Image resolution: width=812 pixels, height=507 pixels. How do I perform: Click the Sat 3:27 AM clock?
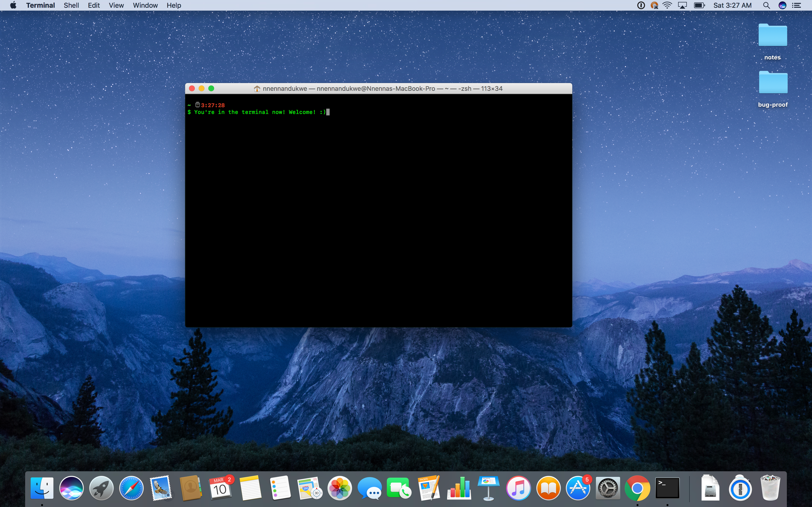(x=732, y=5)
